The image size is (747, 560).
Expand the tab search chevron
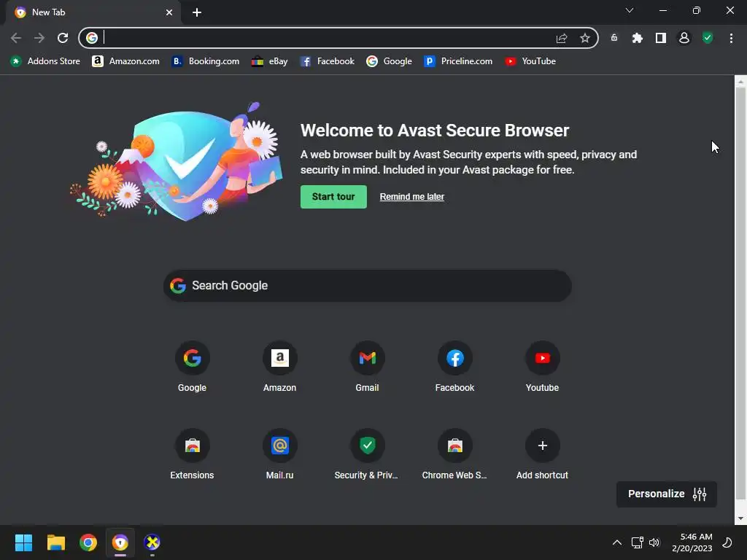[x=630, y=10]
